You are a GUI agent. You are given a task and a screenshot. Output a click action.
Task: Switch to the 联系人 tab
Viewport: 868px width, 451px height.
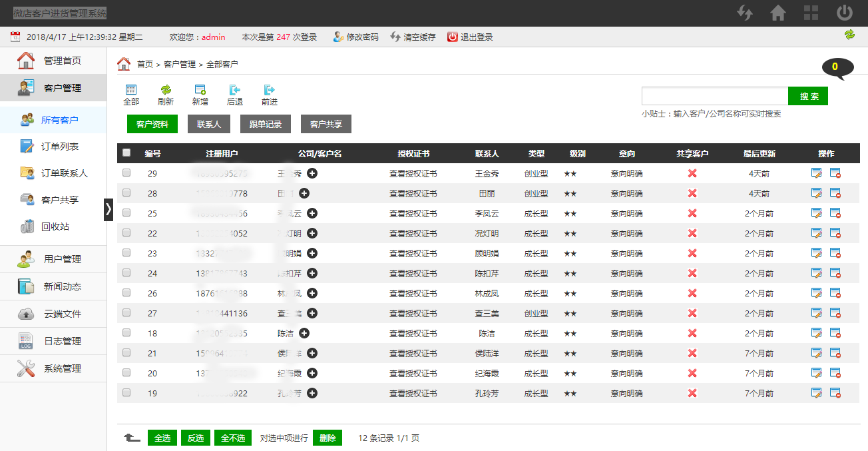pos(209,124)
